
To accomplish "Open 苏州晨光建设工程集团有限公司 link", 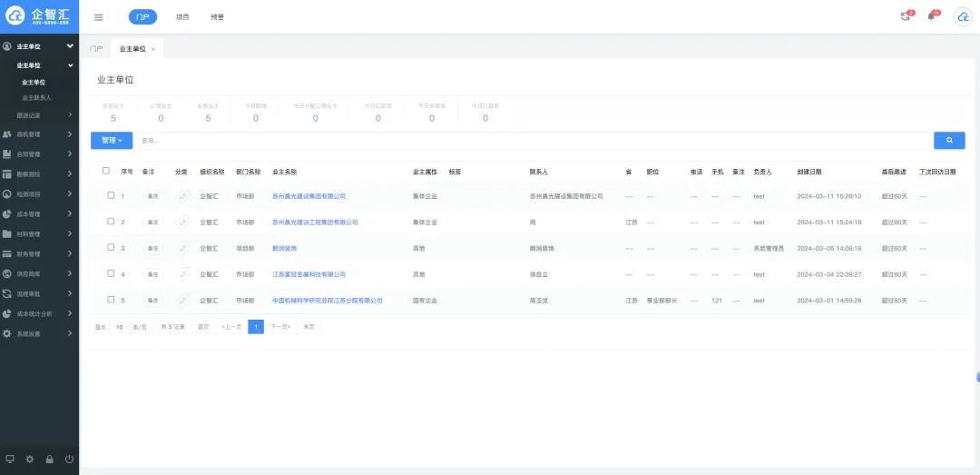I will click(x=315, y=223).
